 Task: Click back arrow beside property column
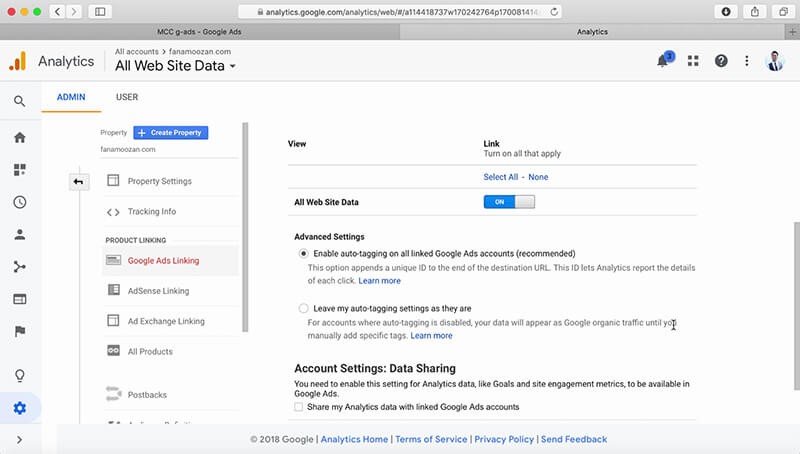tap(78, 182)
